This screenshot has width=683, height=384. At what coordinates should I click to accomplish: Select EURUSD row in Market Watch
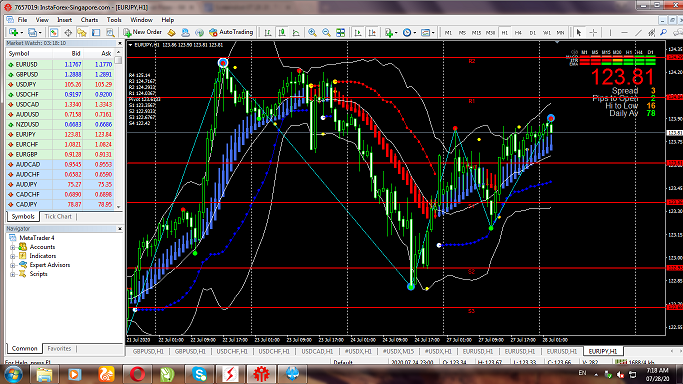61,64
